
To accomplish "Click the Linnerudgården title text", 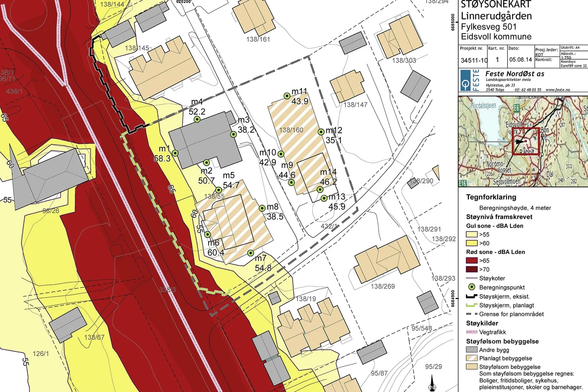I will click(x=496, y=16).
